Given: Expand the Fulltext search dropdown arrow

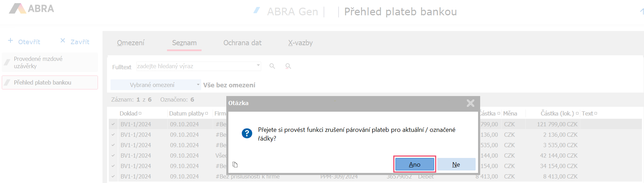Looking at the screenshot, I should [258, 65].
